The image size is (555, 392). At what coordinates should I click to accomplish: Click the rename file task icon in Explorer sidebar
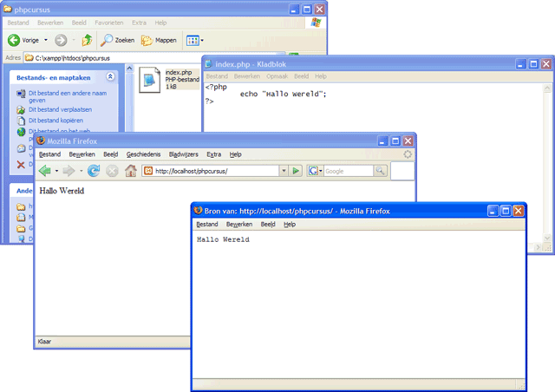[x=21, y=94]
